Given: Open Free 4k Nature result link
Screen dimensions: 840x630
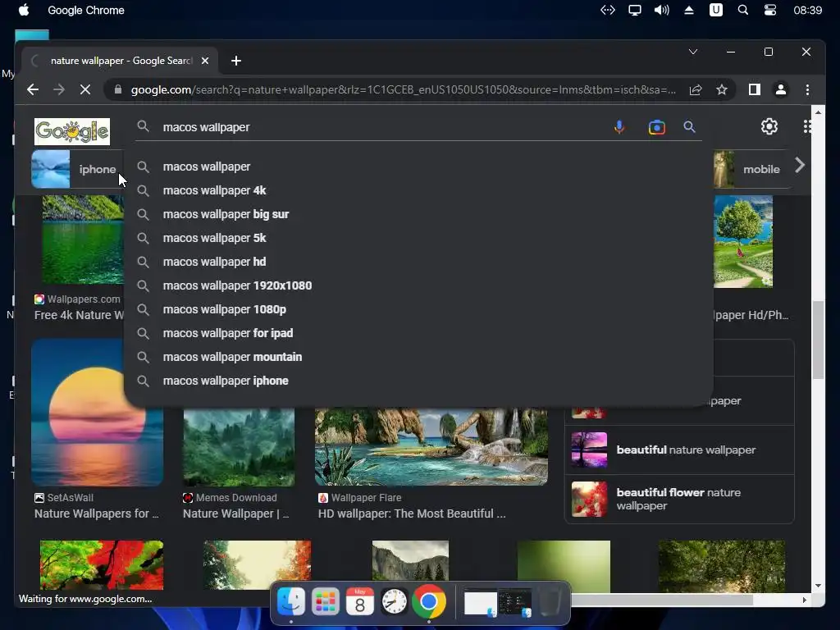Looking at the screenshot, I should pyautogui.click(x=80, y=315).
